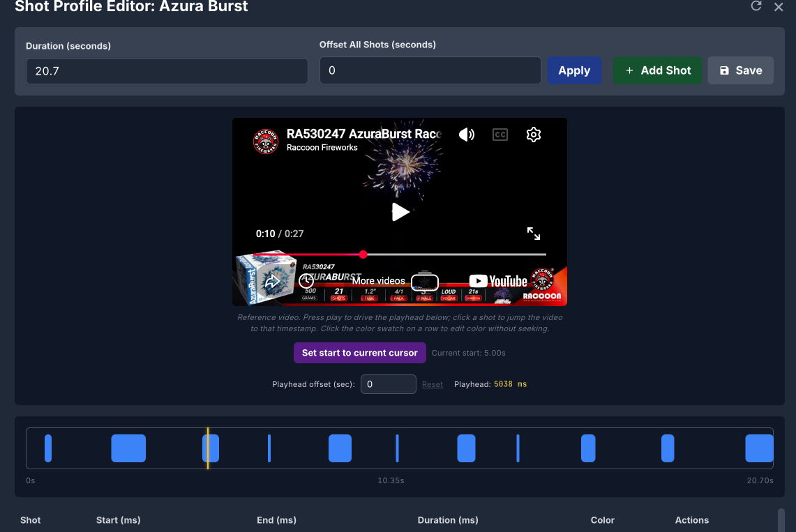Open the More videos thumbnail
Image resolution: width=796 pixels, height=532 pixels.
click(425, 281)
